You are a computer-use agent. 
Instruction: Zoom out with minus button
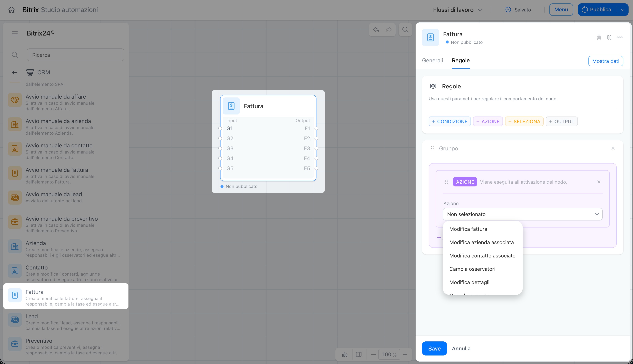tap(373, 355)
